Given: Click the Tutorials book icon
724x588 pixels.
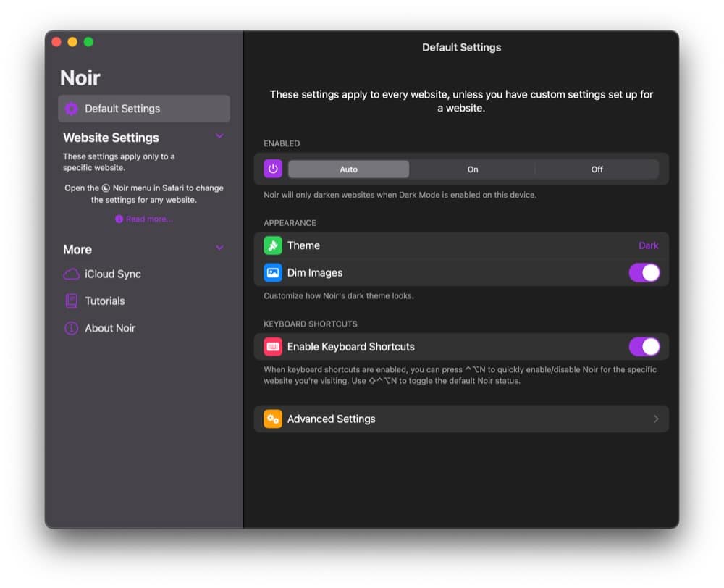Looking at the screenshot, I should click(71, 301).
